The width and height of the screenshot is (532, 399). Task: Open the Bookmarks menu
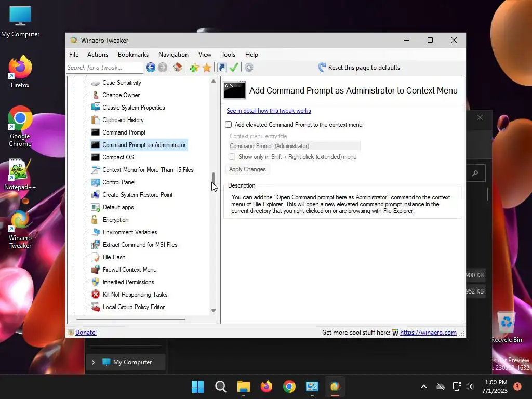pyautogui.click(x=133, y=55)
